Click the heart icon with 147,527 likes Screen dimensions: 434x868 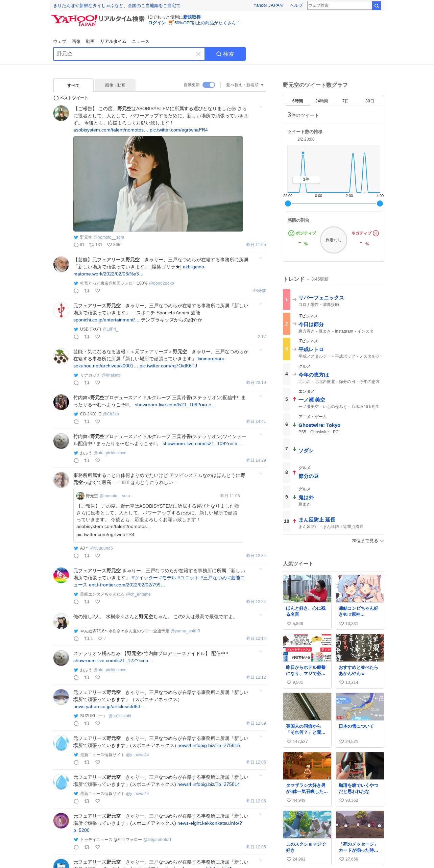[x=289, y=742]
